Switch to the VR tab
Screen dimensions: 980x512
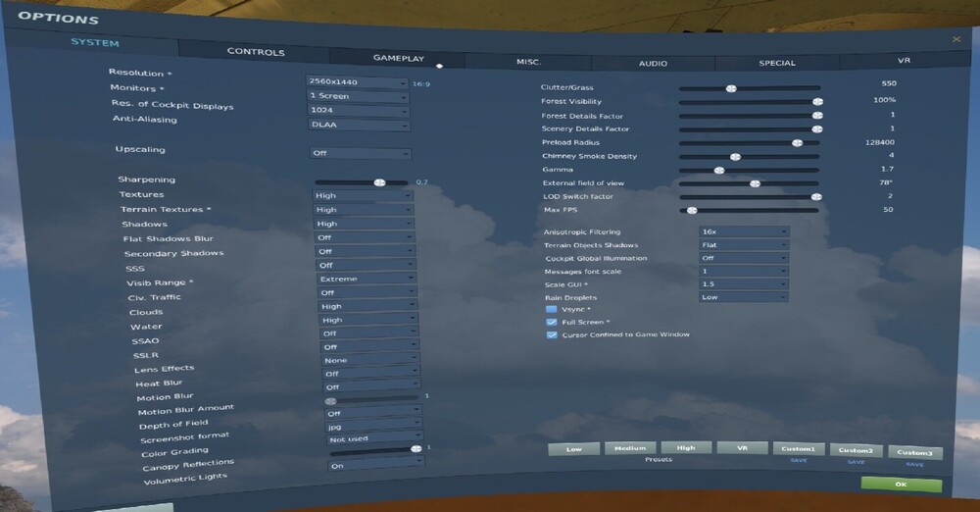[904, 60]
